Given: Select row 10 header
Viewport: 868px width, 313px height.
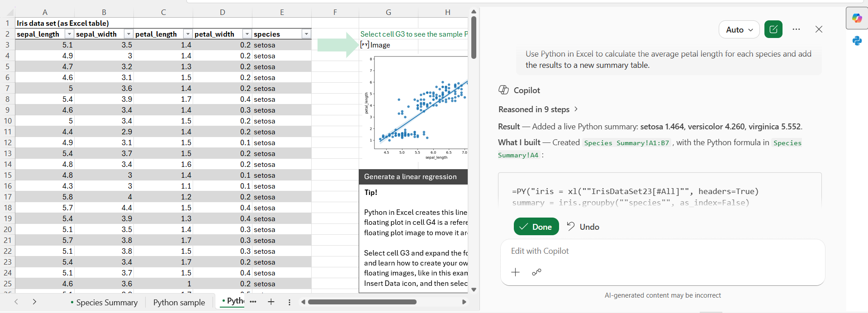Looking at the screenshot, I should click(x=8, y=121).
